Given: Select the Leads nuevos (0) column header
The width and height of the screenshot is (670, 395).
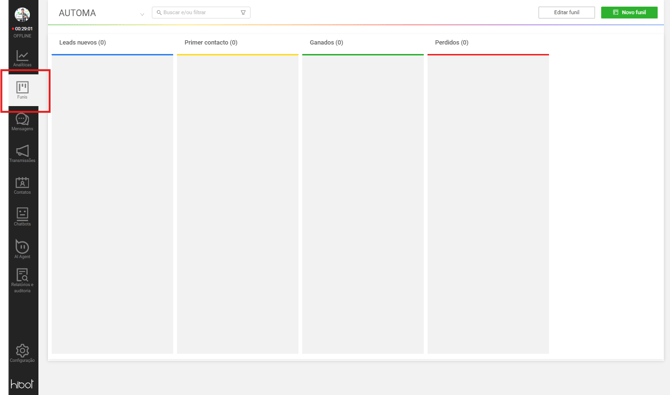Looking at the screenshot, I should (x=82, y=42).
